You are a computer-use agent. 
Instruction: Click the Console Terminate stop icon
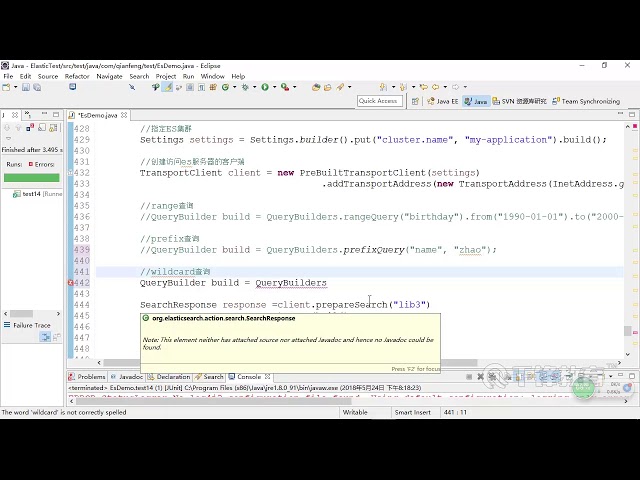[x=469, y=377]
